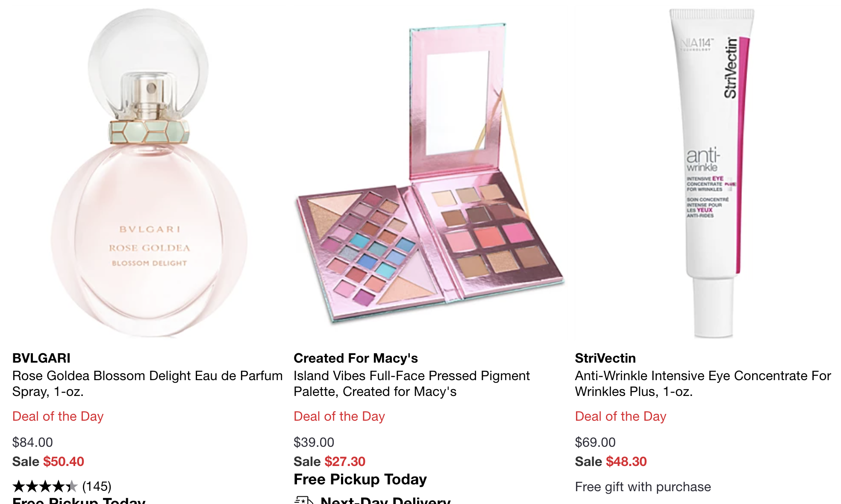This screenshot has height=504, width=841.
Task: Click the StriVectin brand name
Action: click(x=605, y=358)
